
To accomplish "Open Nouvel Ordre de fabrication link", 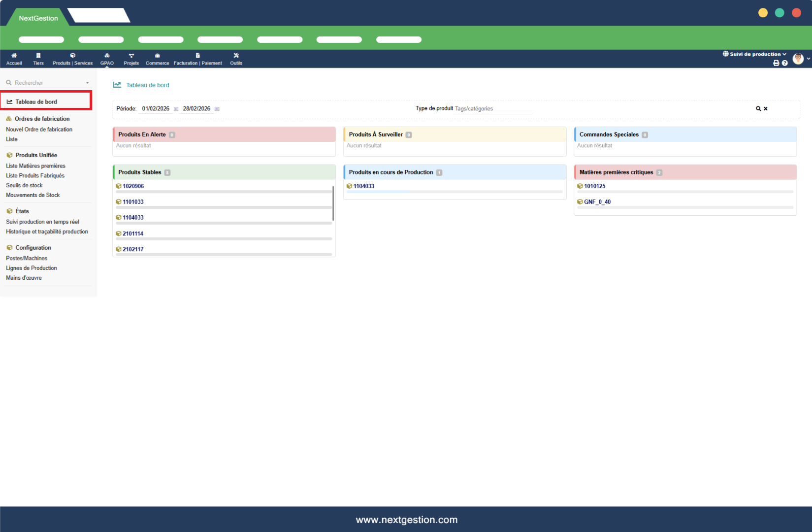I will 39,130.
